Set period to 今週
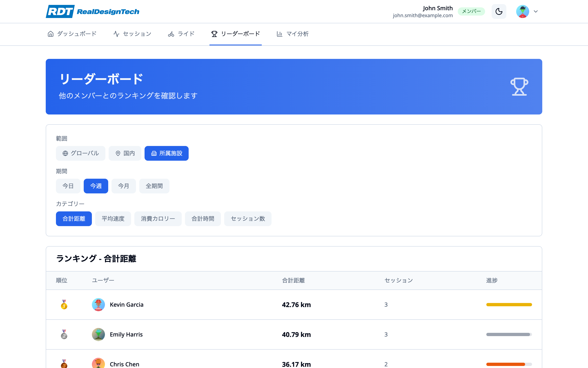This screenshot has width=588, height=368. tap(96, 186)
